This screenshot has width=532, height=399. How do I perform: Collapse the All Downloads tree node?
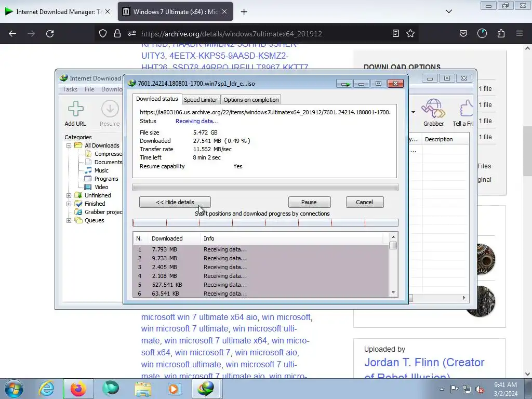coord(69,145)
